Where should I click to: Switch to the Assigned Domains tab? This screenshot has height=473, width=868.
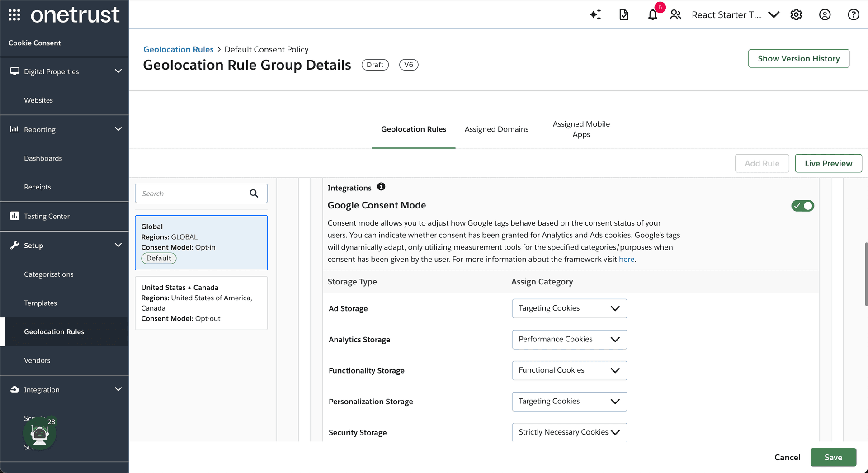click(x=496, y=129)
